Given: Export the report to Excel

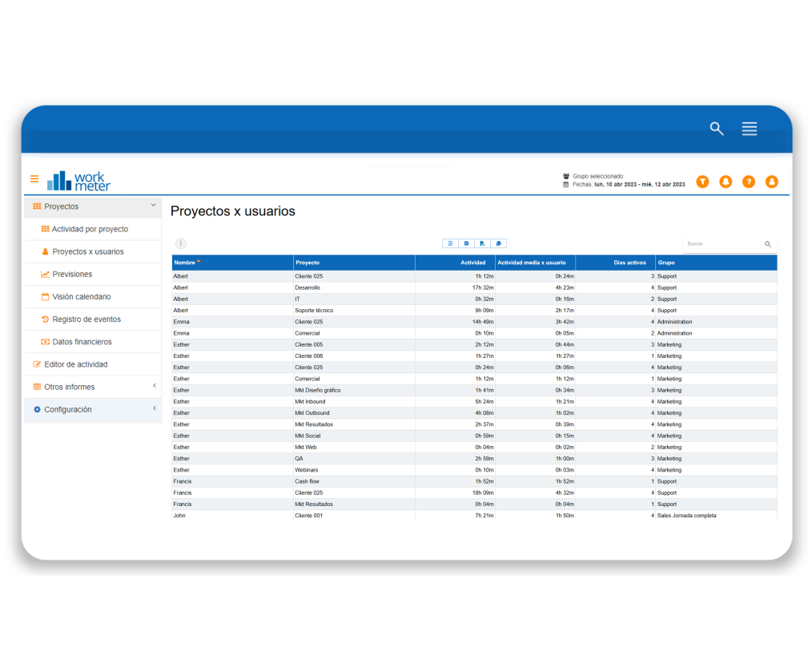Looking at the screenshot, I should 466,243.
